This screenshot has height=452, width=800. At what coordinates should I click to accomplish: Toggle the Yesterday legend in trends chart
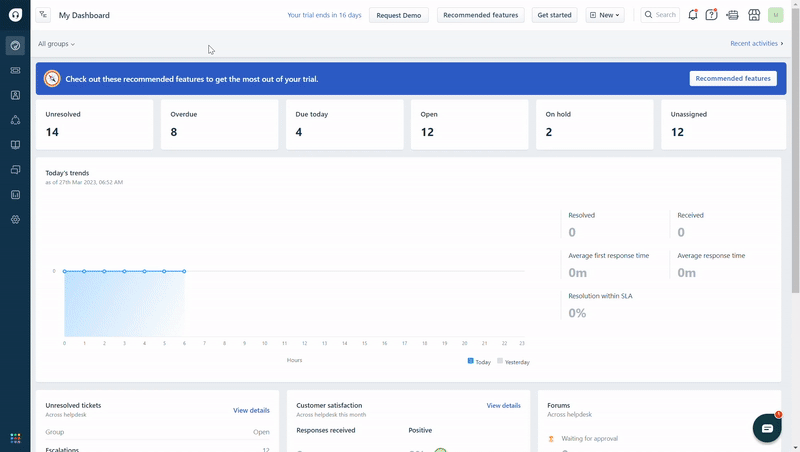click(513, 362)
